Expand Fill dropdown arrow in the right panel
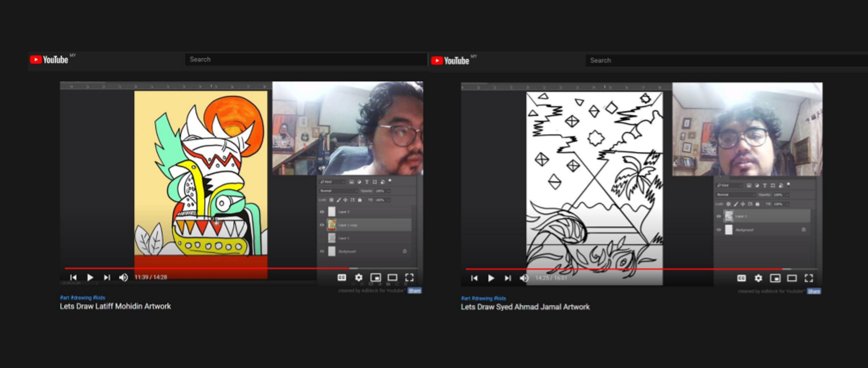The width and height of the screenshot is (868, 368). [x=787, y=204]
